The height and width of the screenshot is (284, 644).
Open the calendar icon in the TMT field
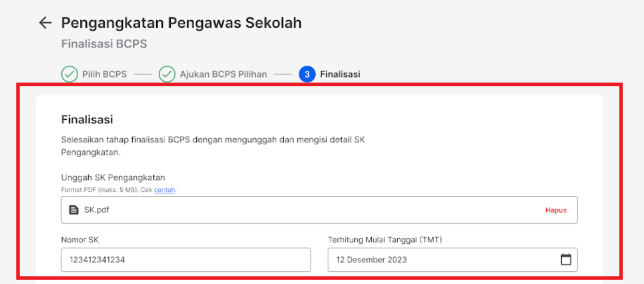566,260
